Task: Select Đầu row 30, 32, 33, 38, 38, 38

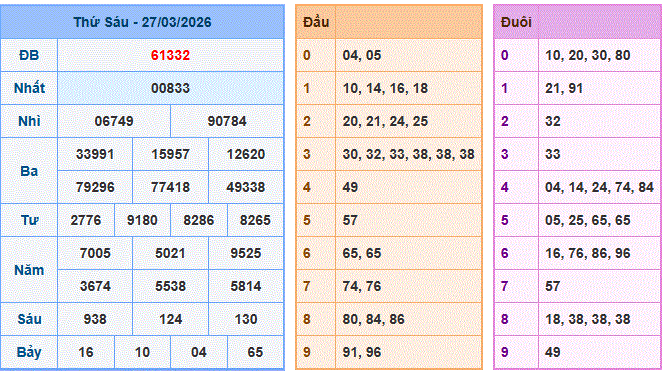Action: [409, 154]
